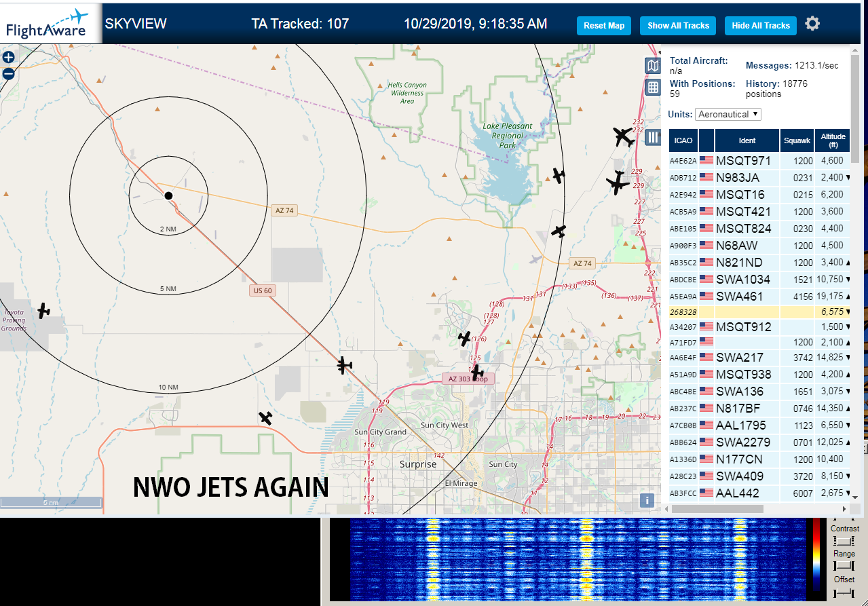Viewport: 868px width, 606px height.
Task: Click the ICAO code A4E62A
Action: [x=683, y=162]
